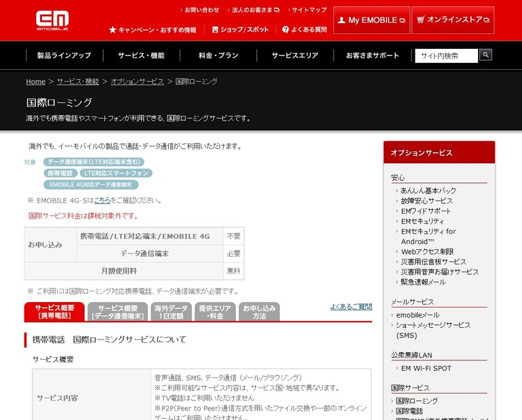The width and height of the screenshot is (522, 420).
Task: Open emobileメール sidebar link
Action: tap(418, 315)
